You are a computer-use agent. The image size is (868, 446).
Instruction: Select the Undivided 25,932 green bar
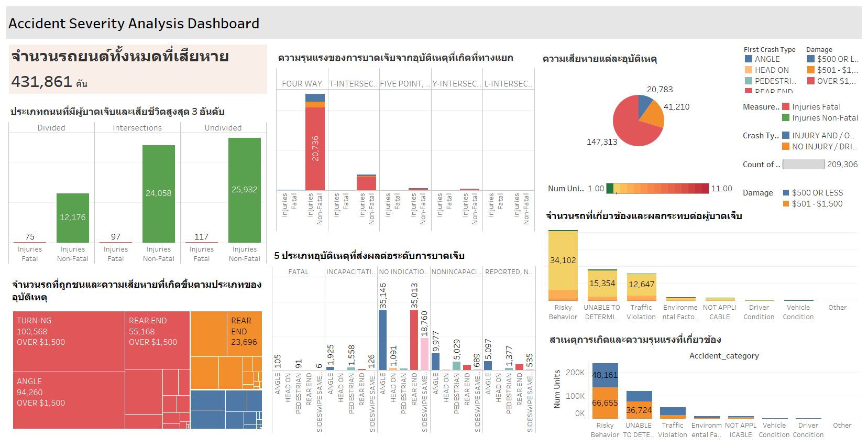pos(245,190)
